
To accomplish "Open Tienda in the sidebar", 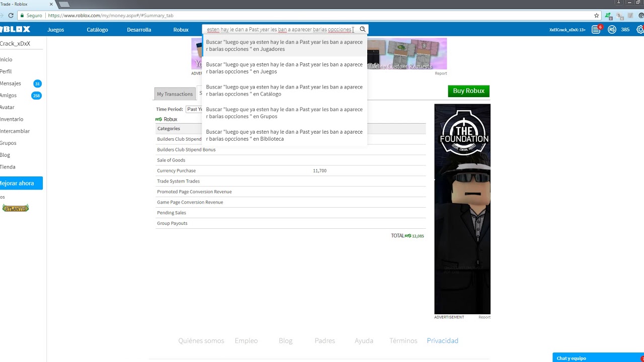I will pyautogui.click(x=8, y=167).
